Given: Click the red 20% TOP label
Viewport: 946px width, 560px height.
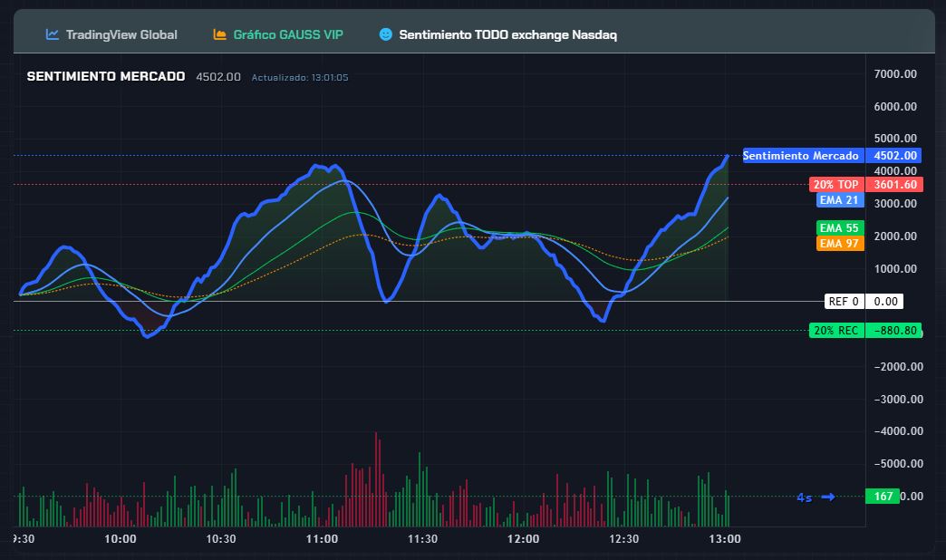Looking at the screenshot, I should [835, 185].
